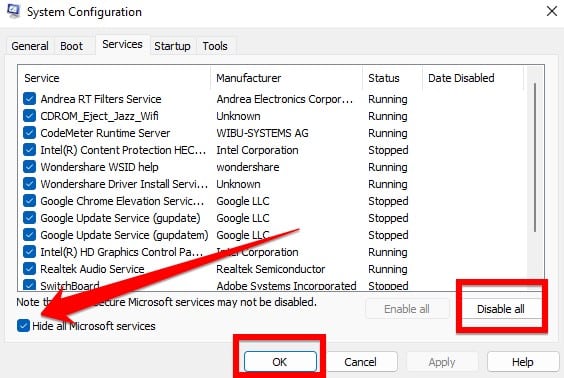Image resolution: width=564 pixels, height=378 pixels.
Task: Confirm with the OK button
Action: (x=280, y=361)
